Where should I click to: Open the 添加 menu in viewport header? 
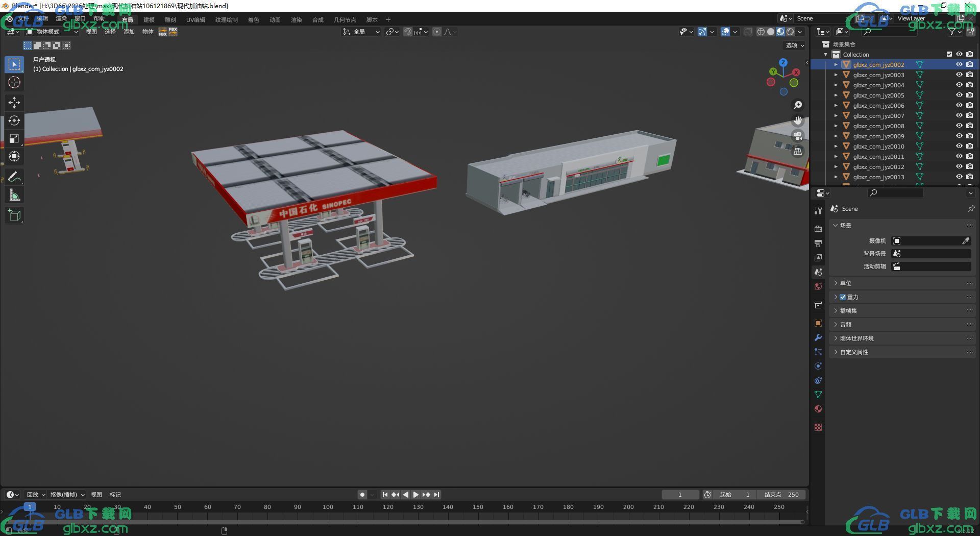coord(129,32)
